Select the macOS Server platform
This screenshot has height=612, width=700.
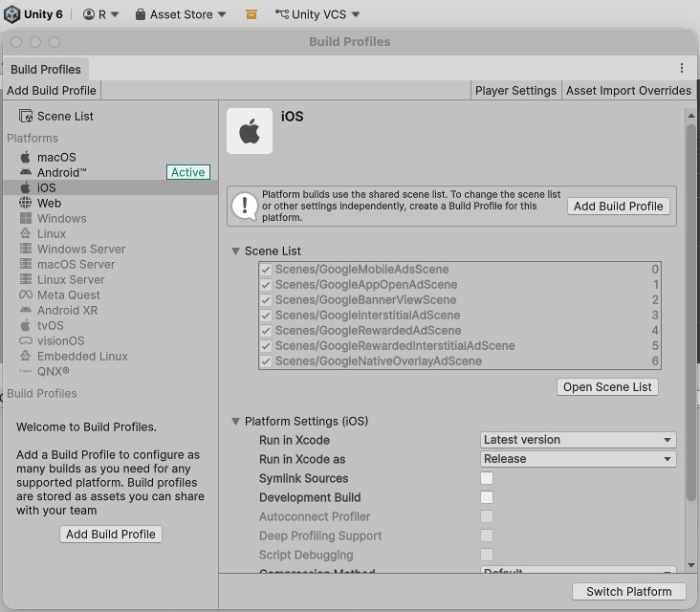tap(110, 264)
